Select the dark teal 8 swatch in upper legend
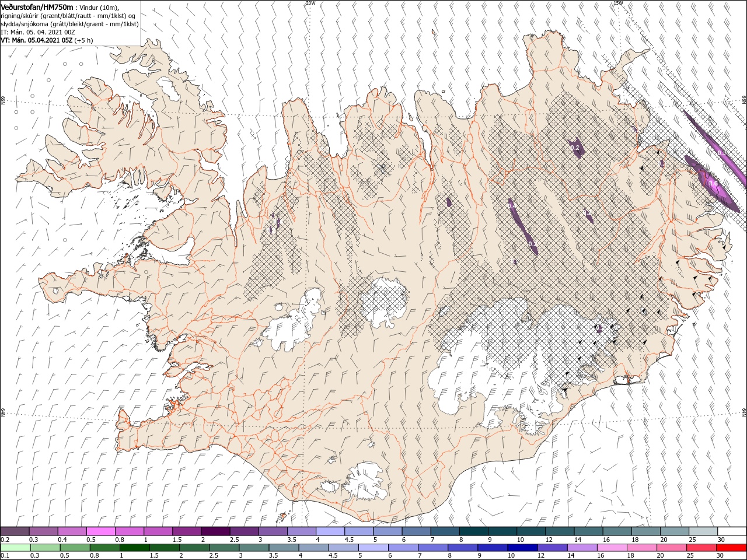The width and height of the screenshot is (747, 560). [473, 531]
